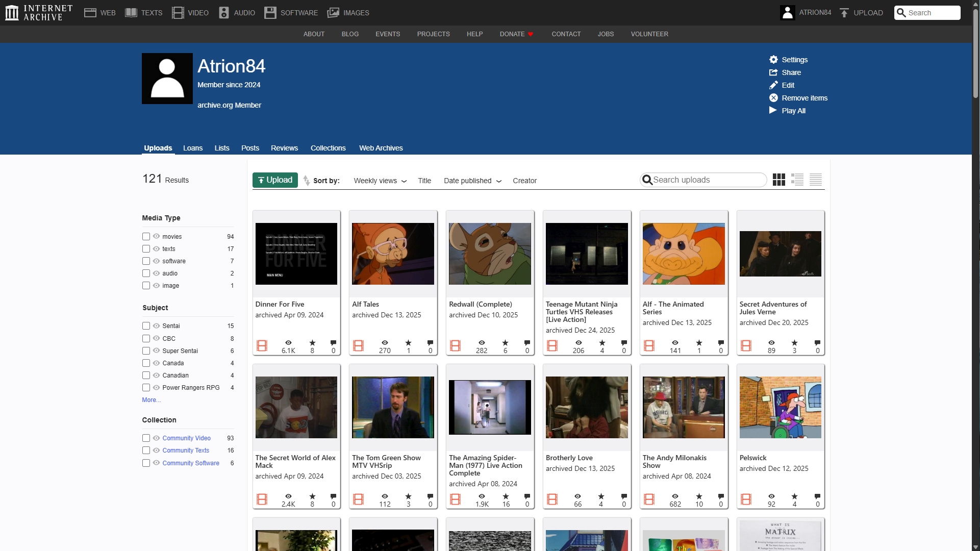Switch to the Collections tab
The height and width of the screenshot is (551, 980).
[328, 148]
